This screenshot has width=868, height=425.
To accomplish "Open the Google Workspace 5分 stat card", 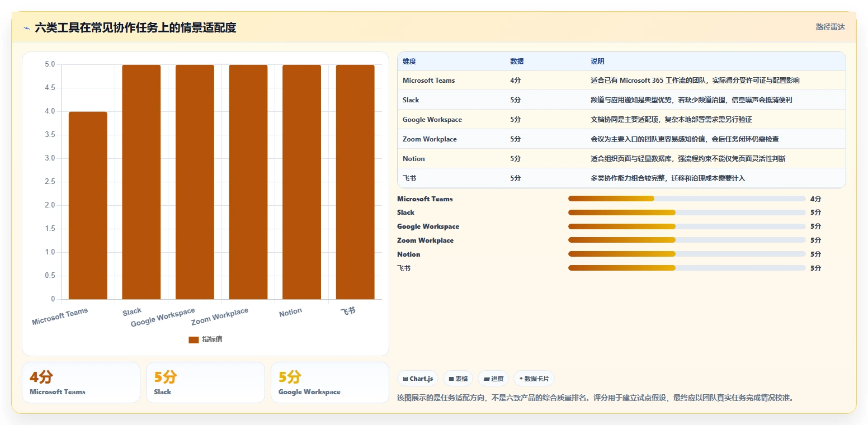I will pyautogui.click(x=330, y=382).
